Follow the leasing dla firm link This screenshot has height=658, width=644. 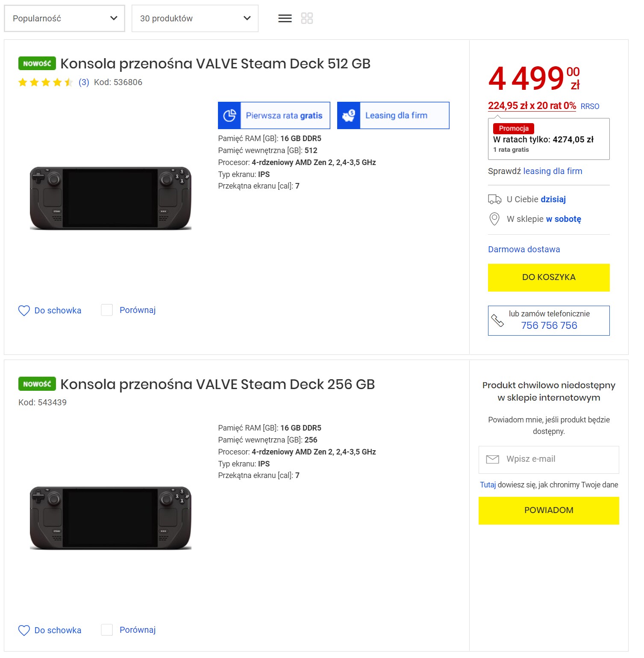click(x=553, y=171)
